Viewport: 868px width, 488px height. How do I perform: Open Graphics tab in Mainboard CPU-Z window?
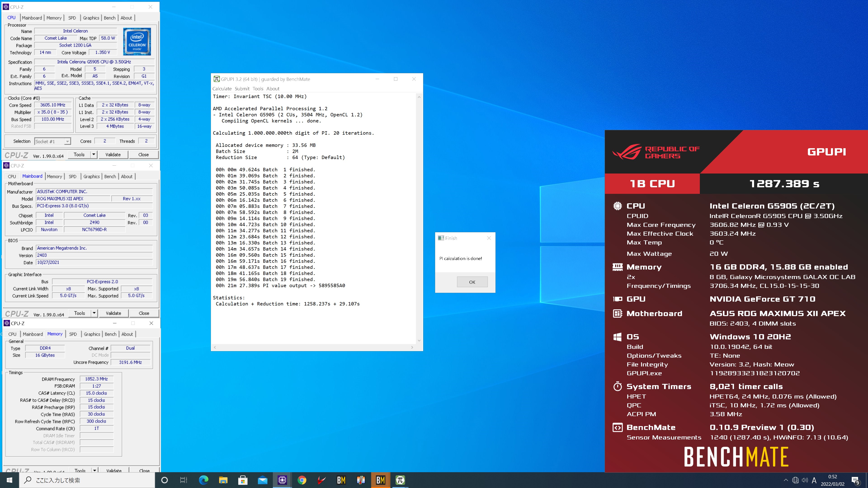pos(91,176)
